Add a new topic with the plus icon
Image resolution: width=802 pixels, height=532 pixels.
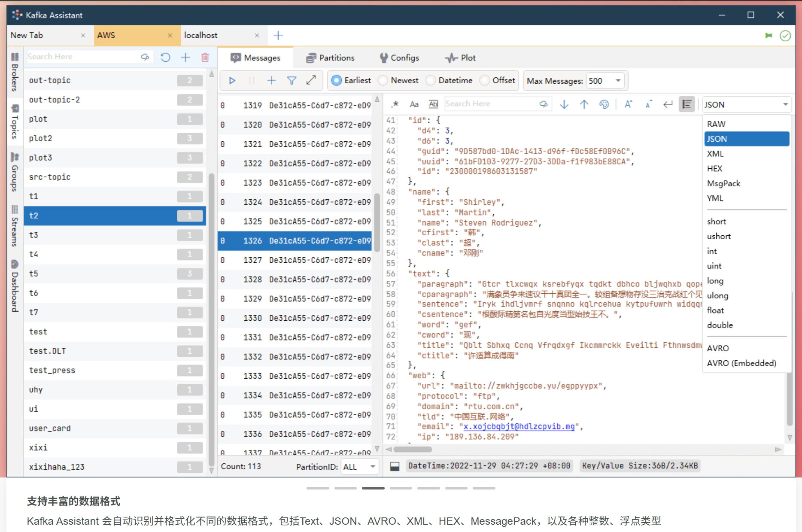coord(185,57)
